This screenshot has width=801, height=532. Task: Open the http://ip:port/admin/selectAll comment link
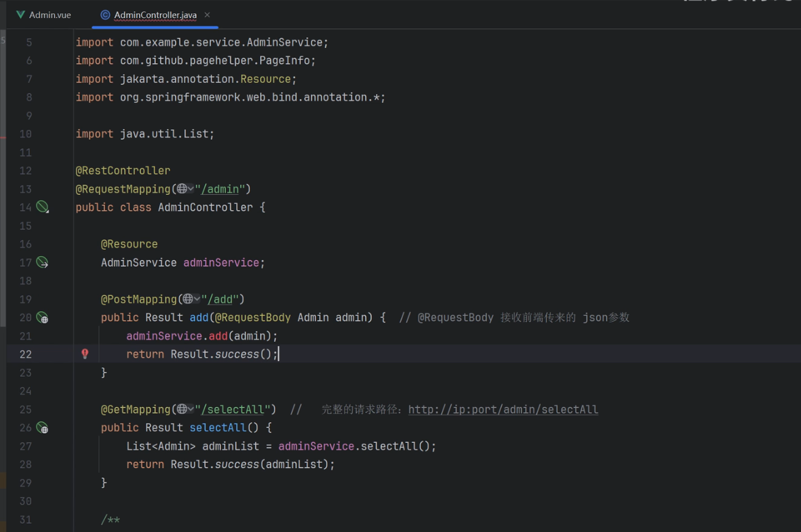503,409
